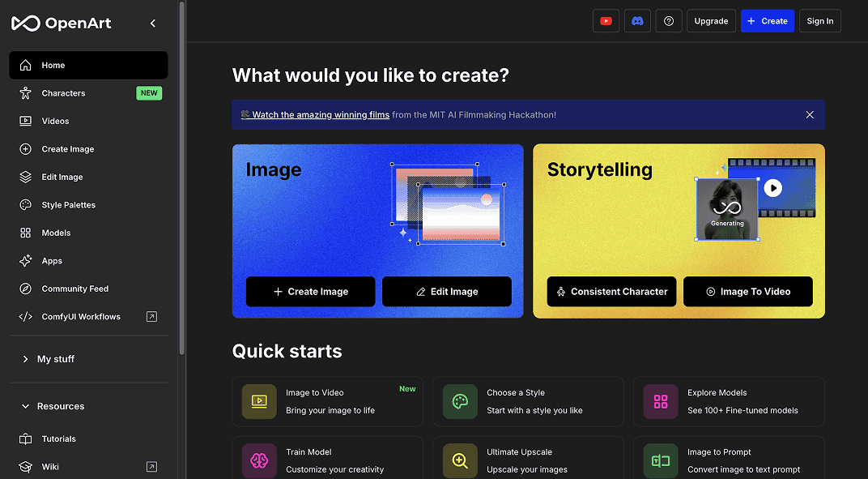Open the Videos section from the sidebar
Image resolution: width=868 pixels, height=479 pixels.
tap(25, 121)
